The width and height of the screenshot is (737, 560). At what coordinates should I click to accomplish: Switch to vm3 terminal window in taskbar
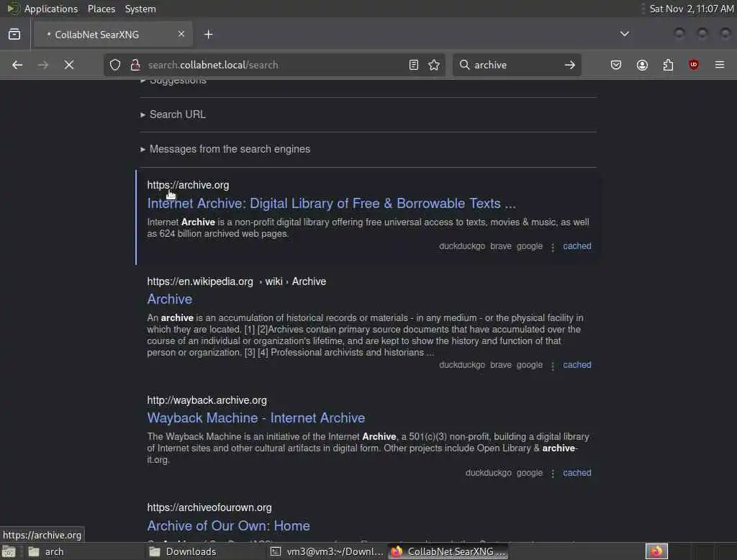[327, 551]
